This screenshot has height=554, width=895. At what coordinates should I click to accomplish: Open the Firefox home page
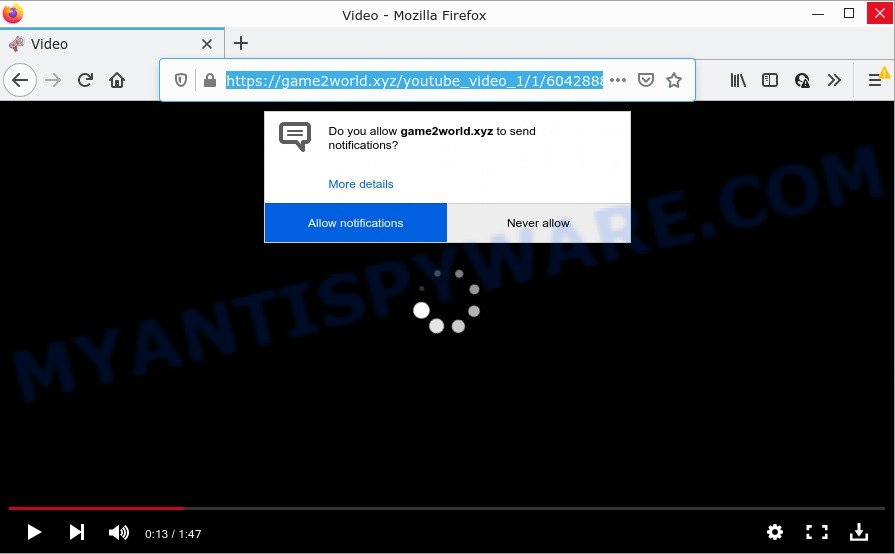click(117, 80)
